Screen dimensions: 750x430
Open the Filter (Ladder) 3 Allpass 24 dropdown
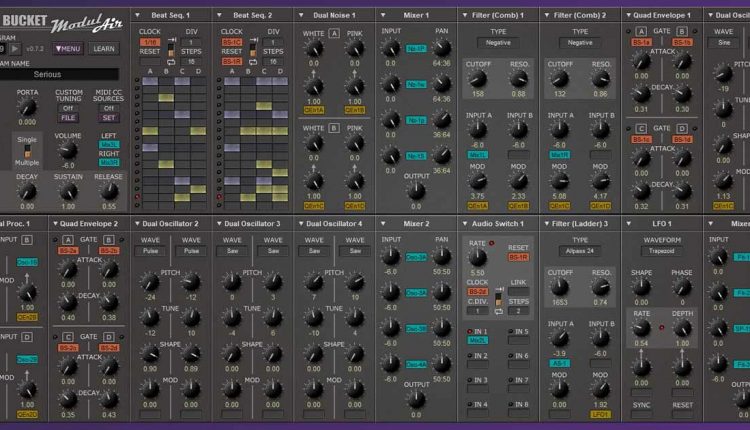coord(580,251)
